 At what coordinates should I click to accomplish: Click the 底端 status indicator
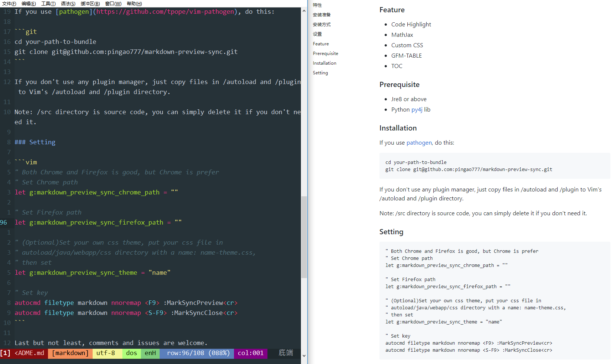click(286, 353)
